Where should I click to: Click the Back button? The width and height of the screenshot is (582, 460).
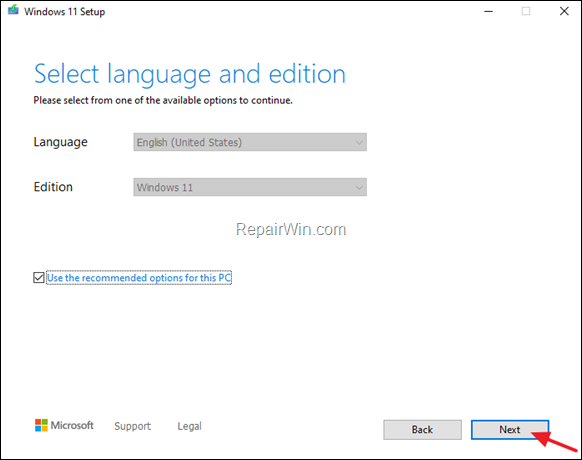click(422, 430)
